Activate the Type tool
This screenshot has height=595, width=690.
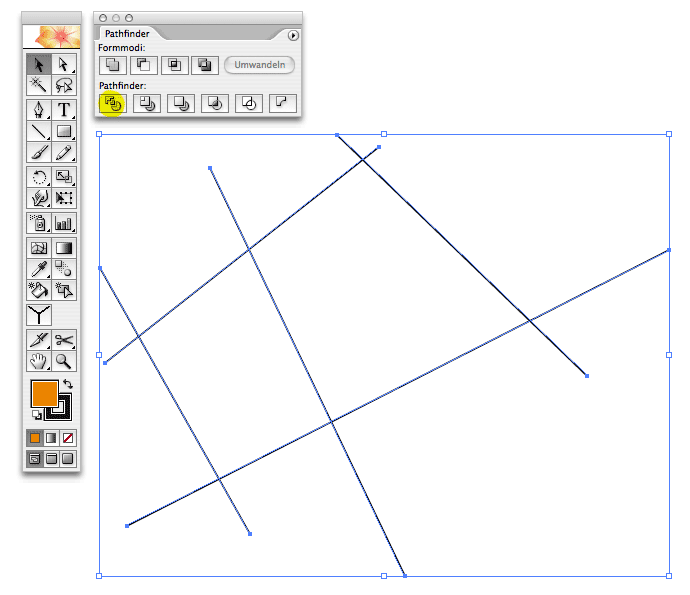pyautogui.click(x=64, y=110)
